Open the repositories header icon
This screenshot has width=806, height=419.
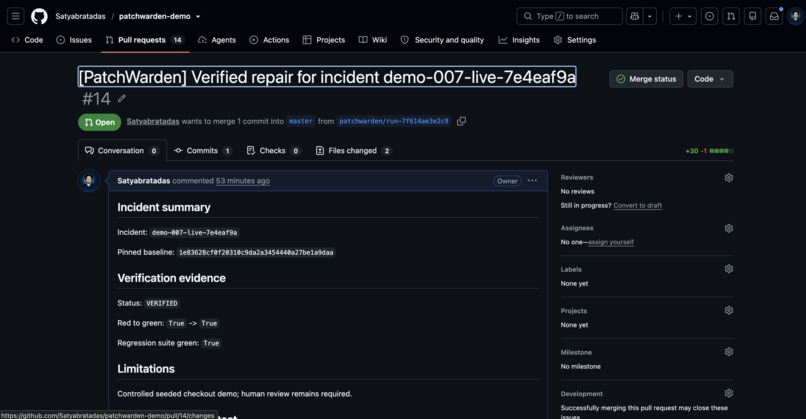(753, 16)
